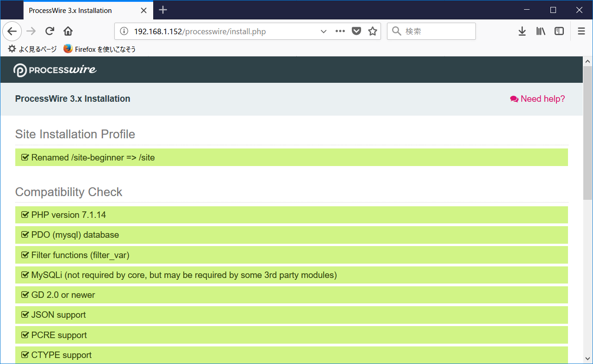Open the Firefox hamburger menu

(x=581, y=31)
